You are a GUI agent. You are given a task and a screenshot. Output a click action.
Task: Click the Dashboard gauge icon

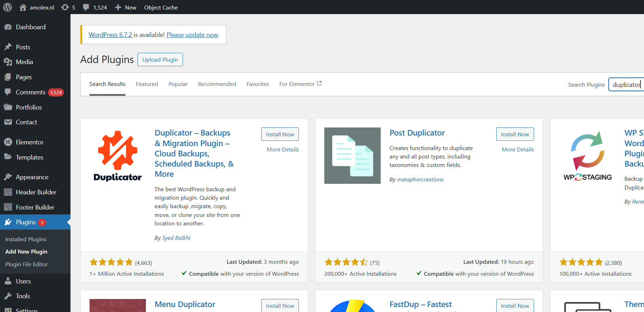(8, 27)
